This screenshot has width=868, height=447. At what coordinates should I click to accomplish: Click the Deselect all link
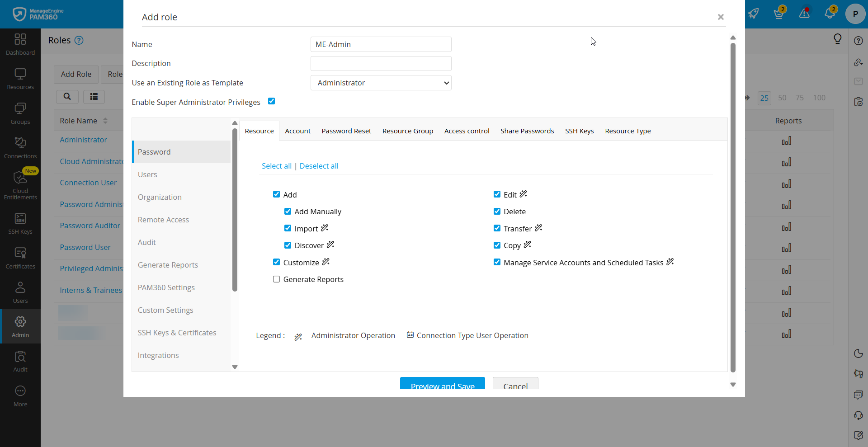[319, 166]
